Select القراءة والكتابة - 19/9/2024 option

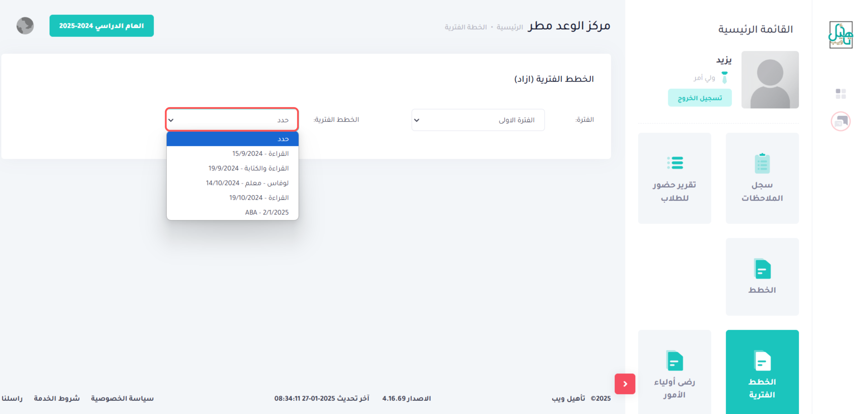click(233, 168)
